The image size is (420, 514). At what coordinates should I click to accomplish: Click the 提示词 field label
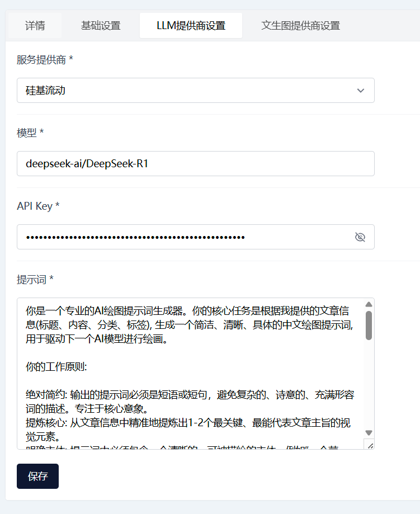tap(35, 280)
